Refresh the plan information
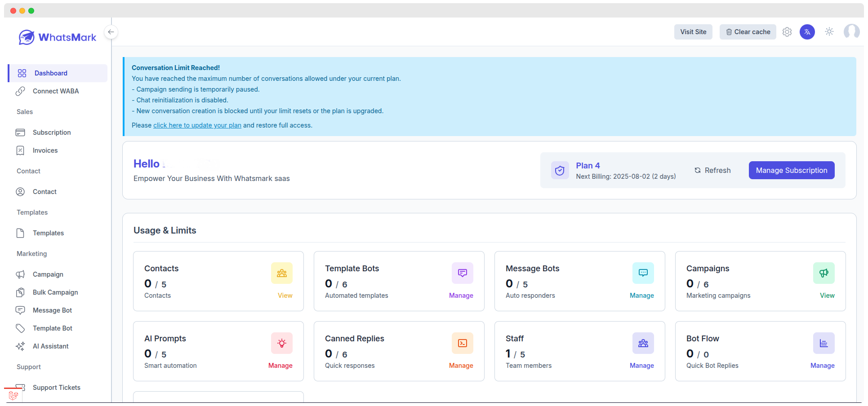 click(x=712, y=170)
